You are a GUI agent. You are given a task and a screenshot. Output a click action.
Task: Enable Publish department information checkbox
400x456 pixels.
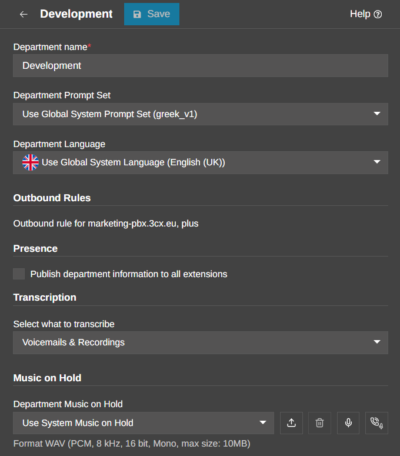tap(19, 274)
